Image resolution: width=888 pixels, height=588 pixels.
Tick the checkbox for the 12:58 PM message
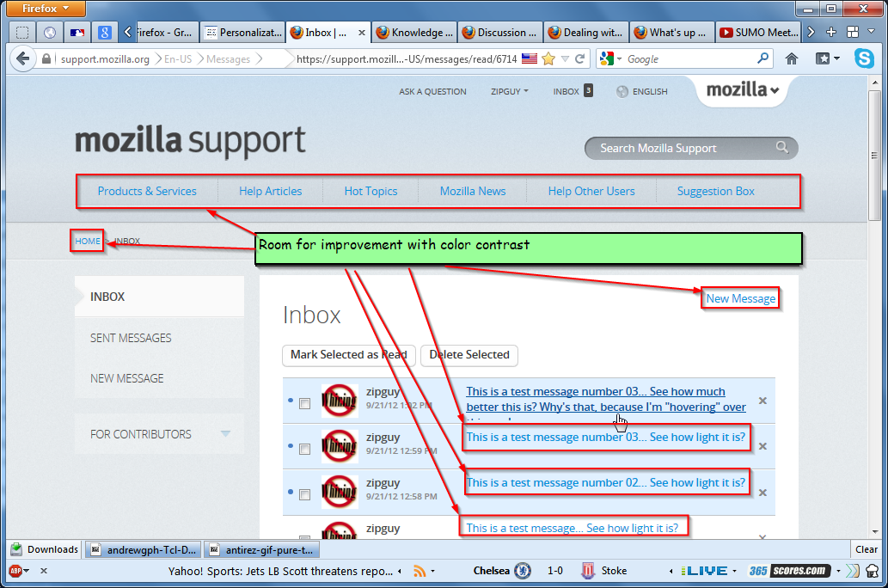(x=304, y=494)
